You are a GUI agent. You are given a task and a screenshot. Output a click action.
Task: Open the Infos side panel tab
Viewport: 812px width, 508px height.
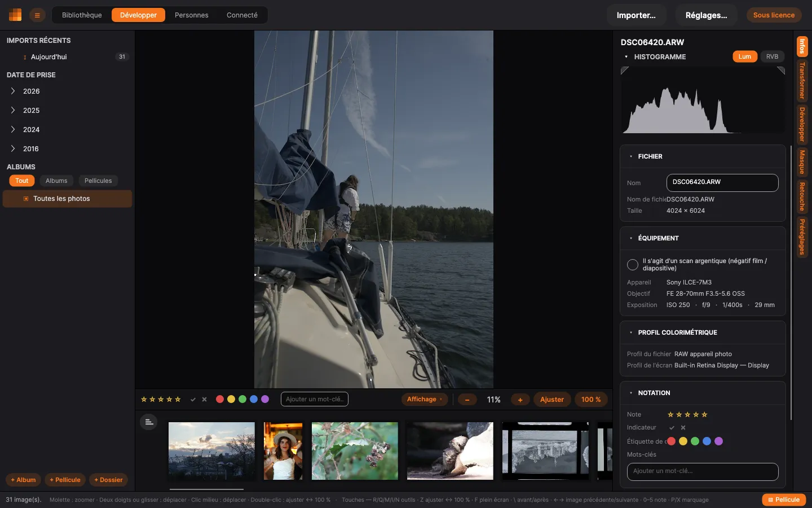pyautogui.click(x=802, y=46)
